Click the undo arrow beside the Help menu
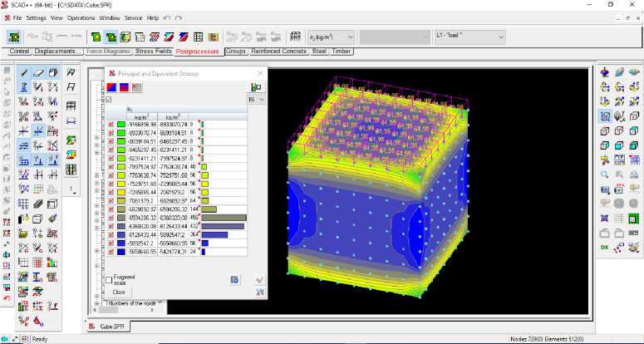This screenshot has width=644, height=344. [167, 18]
